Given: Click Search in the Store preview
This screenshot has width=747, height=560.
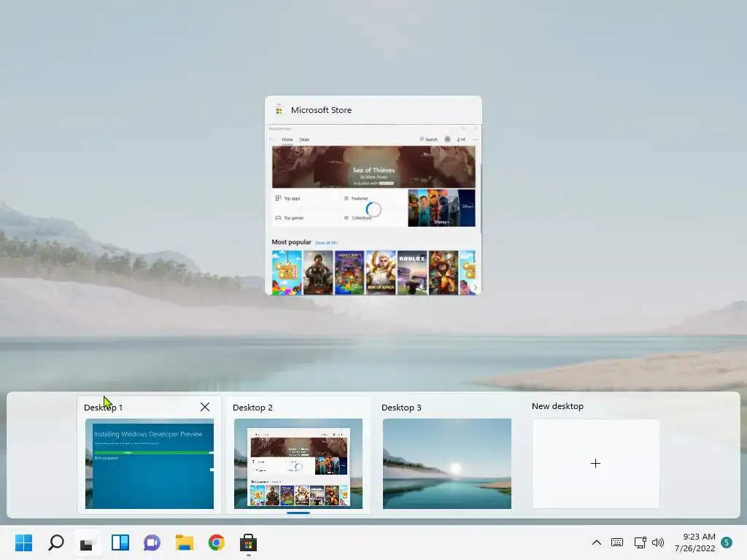Looking at the screenshot, I should (428, 139).
